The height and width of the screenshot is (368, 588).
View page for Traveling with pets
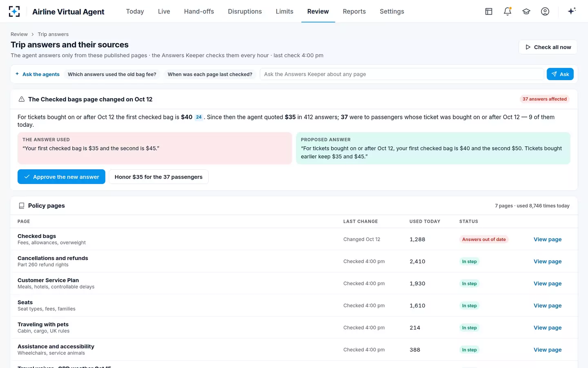pos(548,328)
